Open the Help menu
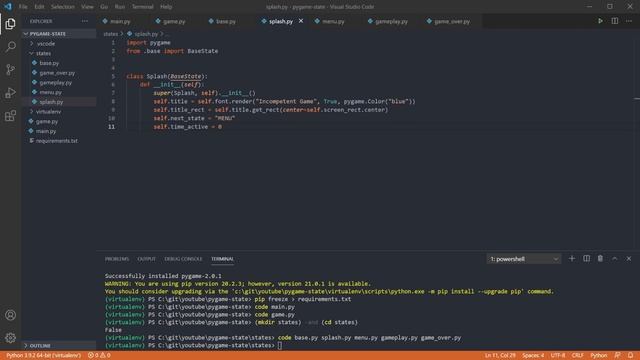The width and height of the screenshot is (640, 360). coord(166,7)
